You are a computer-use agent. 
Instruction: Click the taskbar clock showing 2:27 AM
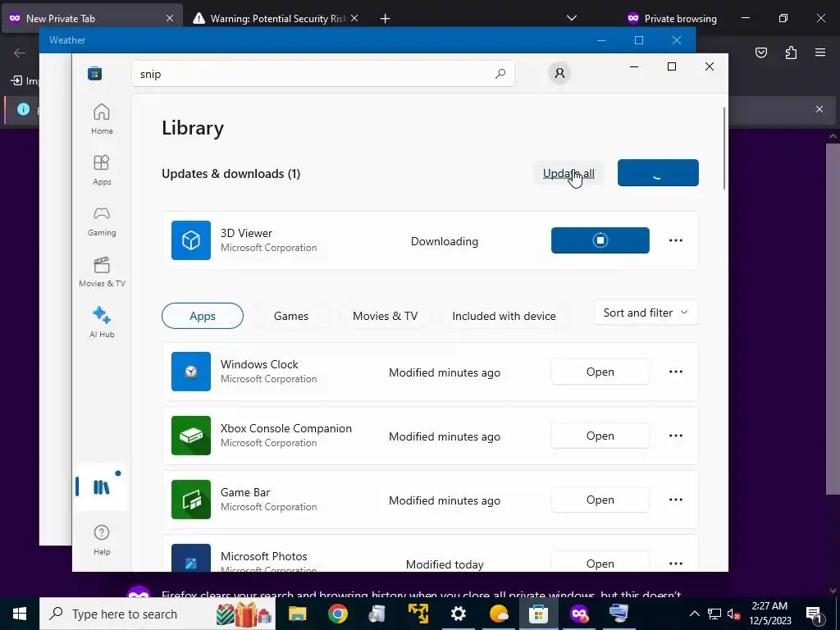click(x=769, y=614)
